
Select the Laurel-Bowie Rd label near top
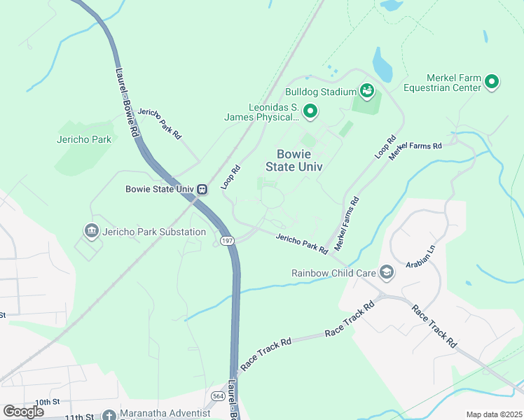pos(127,102)
